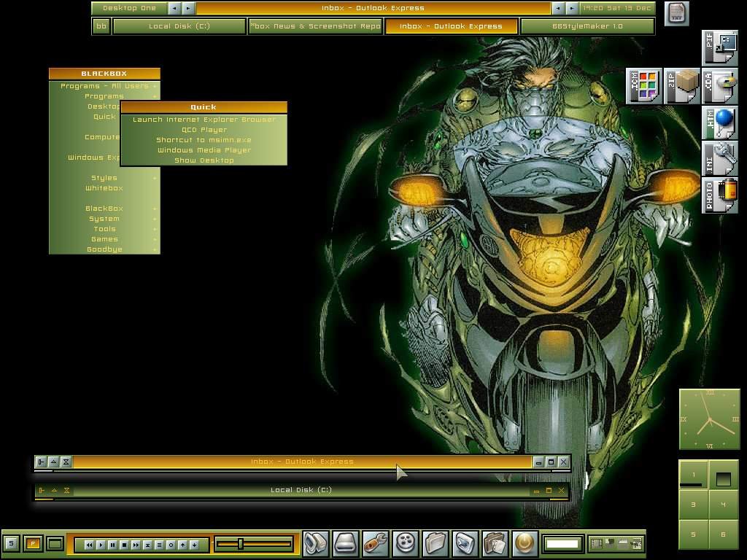The width and height of the screenshot is (747, 560).
Task: Click the disk drive icon in bottom dock
Action: click(346, 543)
